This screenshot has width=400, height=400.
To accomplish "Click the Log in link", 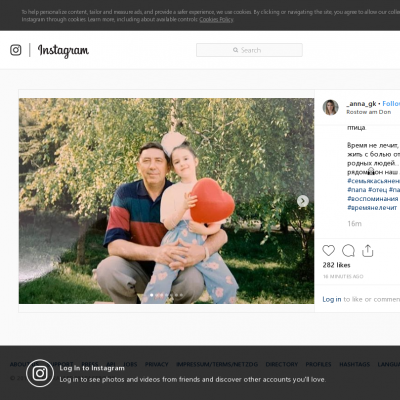I will (332, 299).
